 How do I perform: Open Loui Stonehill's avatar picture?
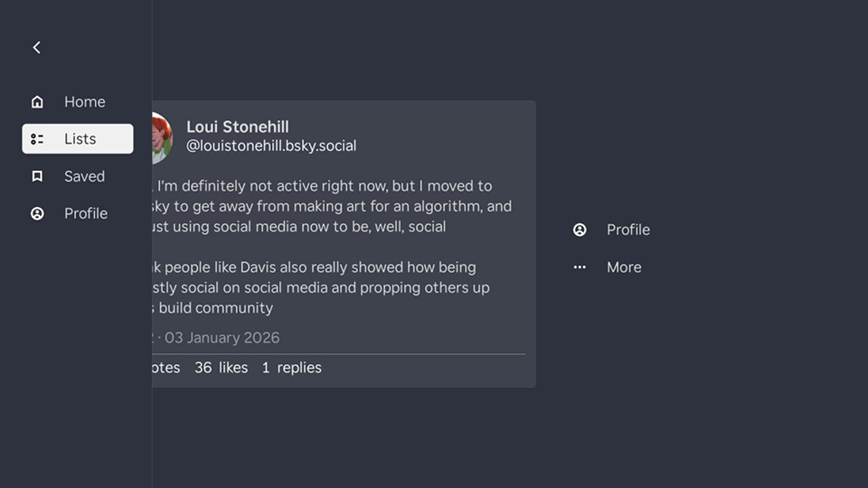point(161,137)
